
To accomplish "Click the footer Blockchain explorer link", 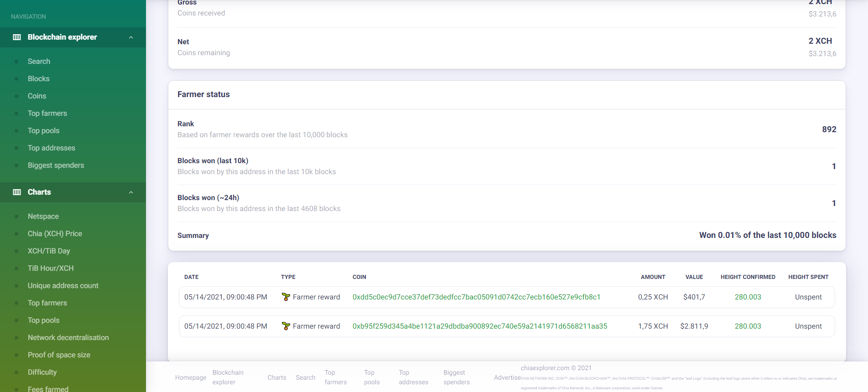I will tap(228, 377).
